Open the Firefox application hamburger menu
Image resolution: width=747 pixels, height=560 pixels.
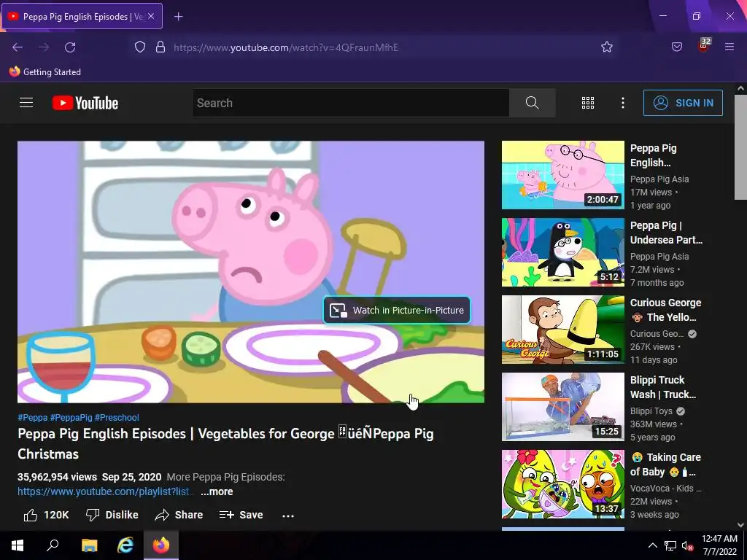(729, 47)
